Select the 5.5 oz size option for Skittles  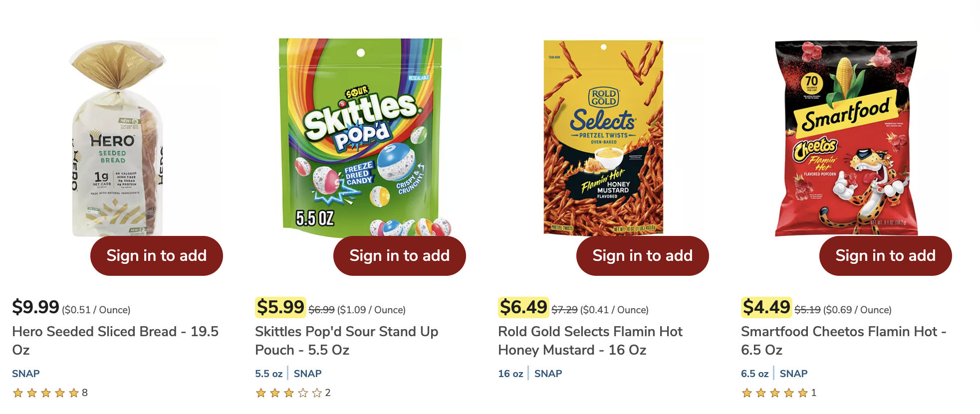click(x=268, y=373)
